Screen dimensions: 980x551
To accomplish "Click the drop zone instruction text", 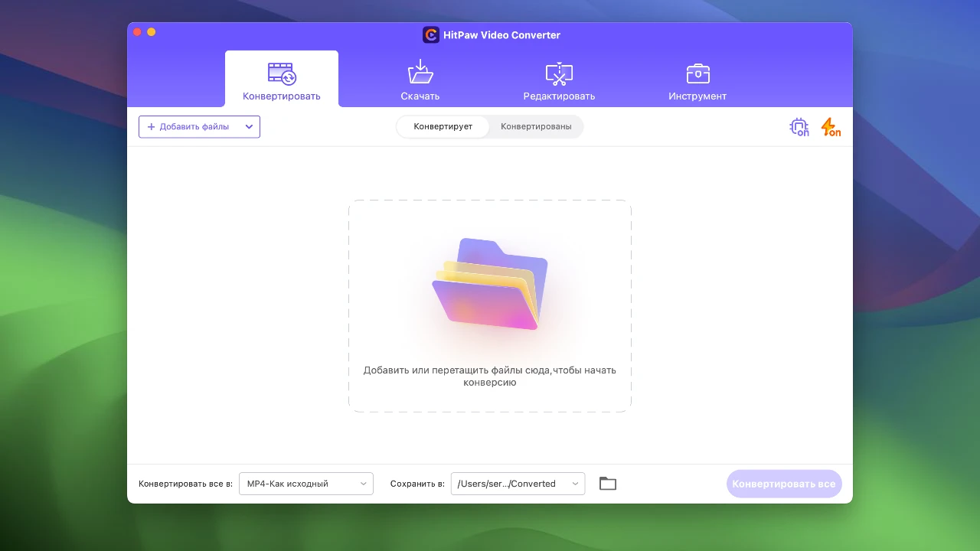I will point(490,376).
